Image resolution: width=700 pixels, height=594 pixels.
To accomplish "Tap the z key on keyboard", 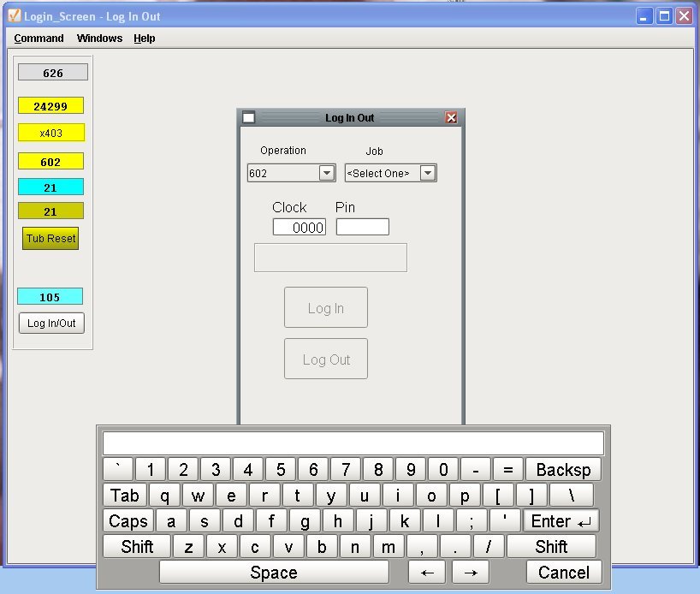I will [188, 547].
